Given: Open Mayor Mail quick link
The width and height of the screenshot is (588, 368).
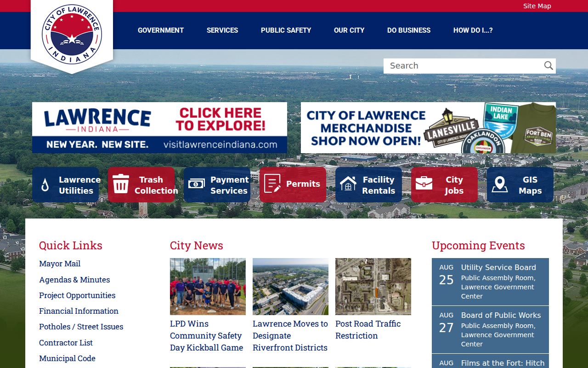Looking at the screenshot, I should tap(60, 264).
